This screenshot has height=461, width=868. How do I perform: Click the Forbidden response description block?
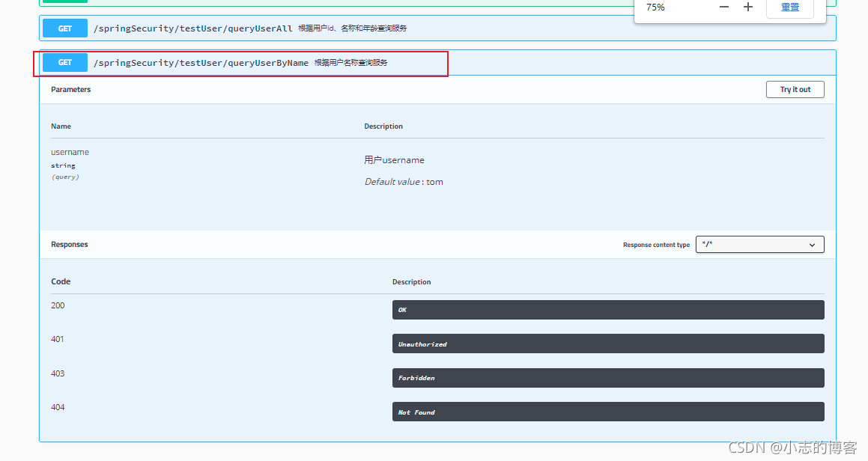608,378
